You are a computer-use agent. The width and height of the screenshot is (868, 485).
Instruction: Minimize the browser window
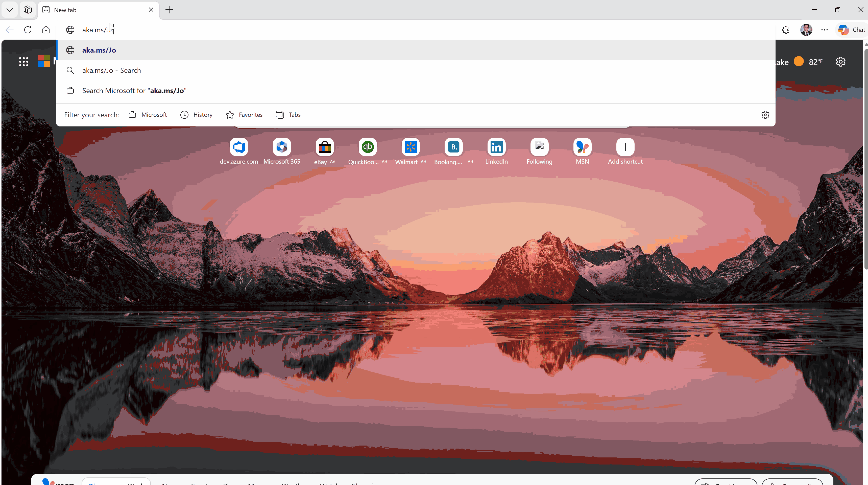pyautogui.click(x=814, y=10)
